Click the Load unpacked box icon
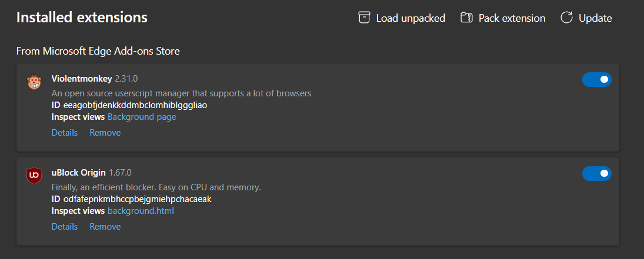This screenshot has width=644, height=259. coord(364,18)
